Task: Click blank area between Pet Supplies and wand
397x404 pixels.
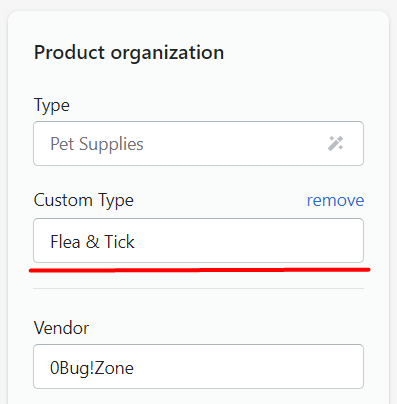Action: click(235, 143)
